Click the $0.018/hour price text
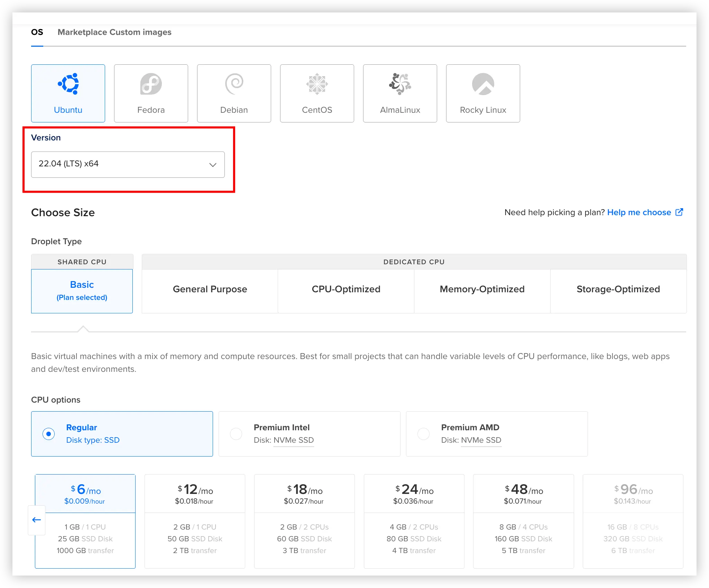 [194, 501]
